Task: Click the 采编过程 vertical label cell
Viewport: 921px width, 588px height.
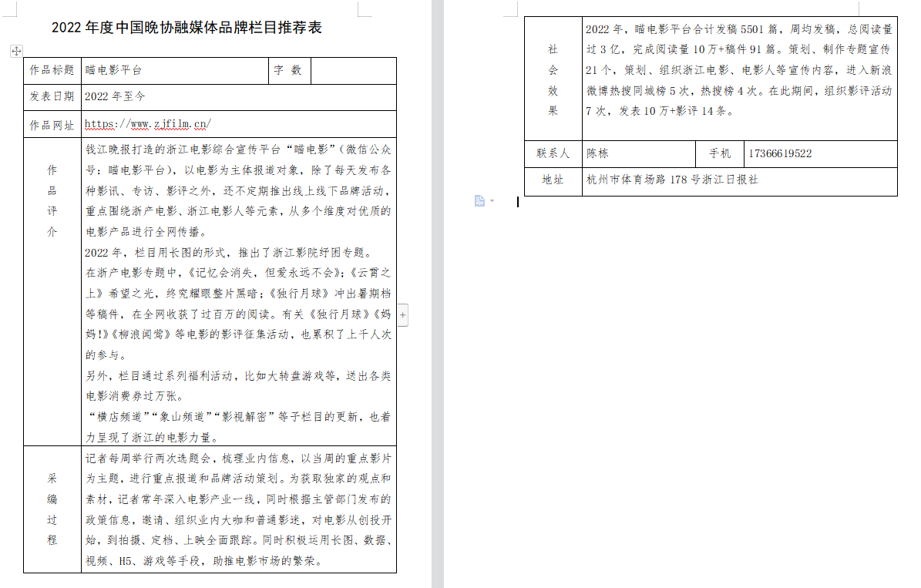Action: [52, 509]
